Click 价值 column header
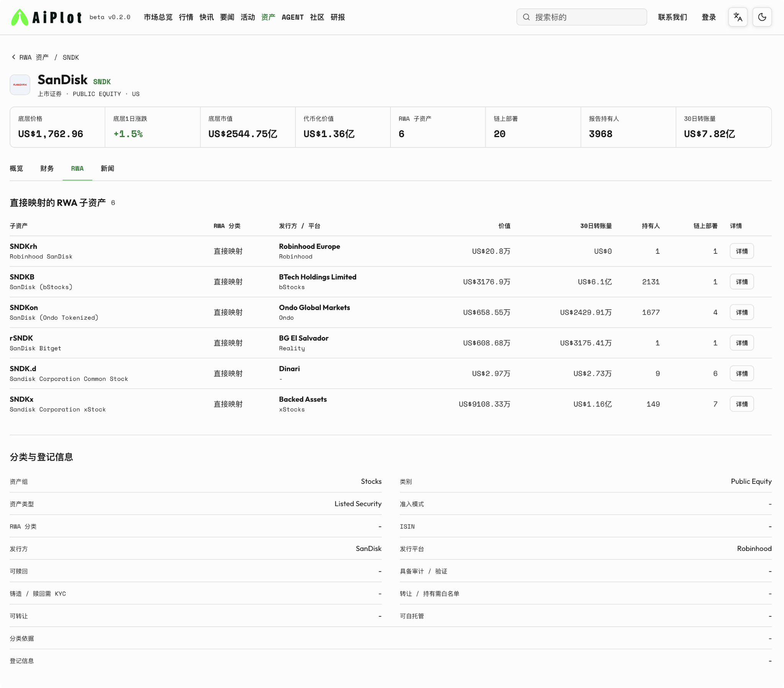 tap(505, 226)
